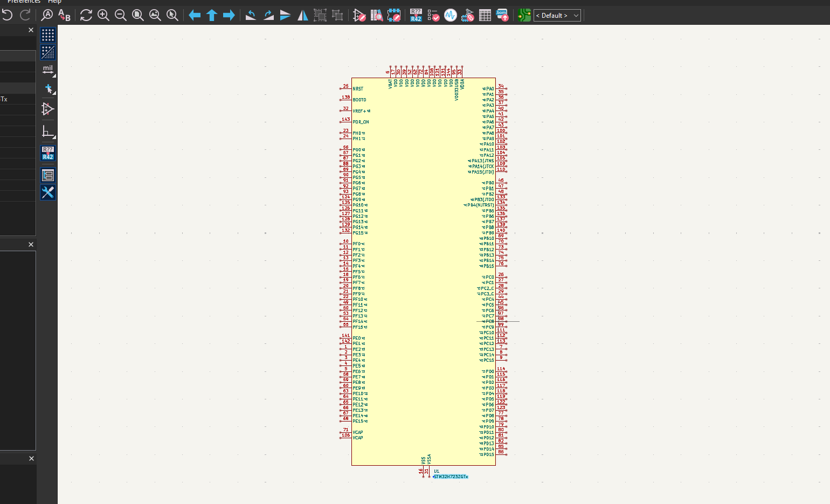Screen dimensions: 830x504
Task: Click the PD15 pin label
Action: (x=488, y=455)
